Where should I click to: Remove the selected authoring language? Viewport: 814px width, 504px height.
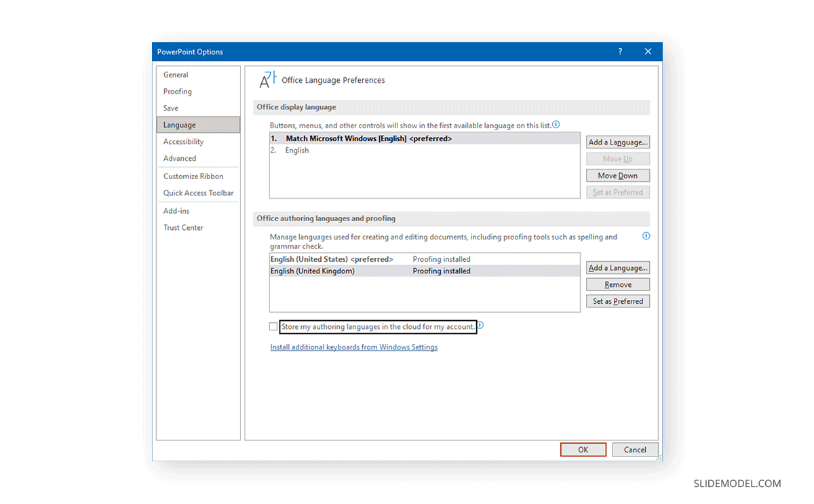pos(617,284)
